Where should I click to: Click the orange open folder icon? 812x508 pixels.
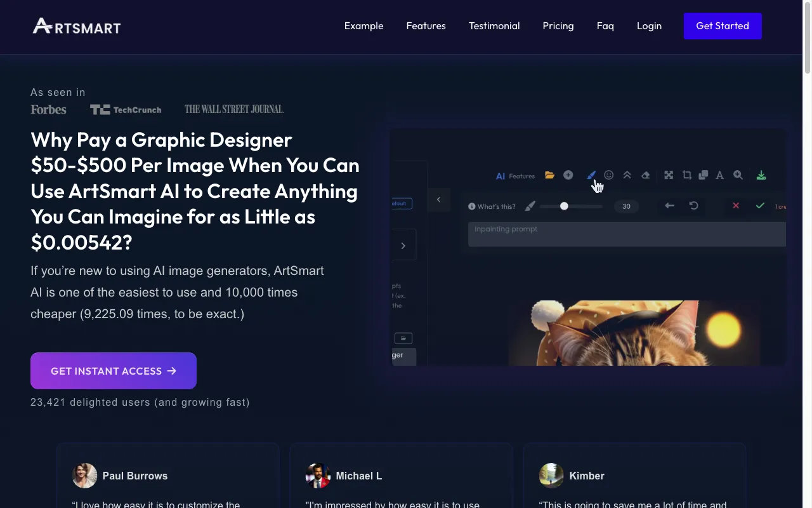pos(549,175)
